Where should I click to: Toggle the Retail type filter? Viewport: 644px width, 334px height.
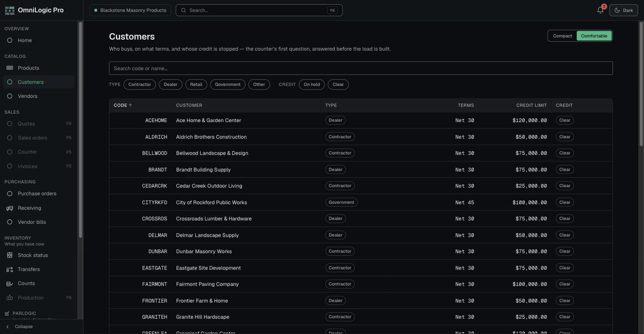(x=196, y=85)
